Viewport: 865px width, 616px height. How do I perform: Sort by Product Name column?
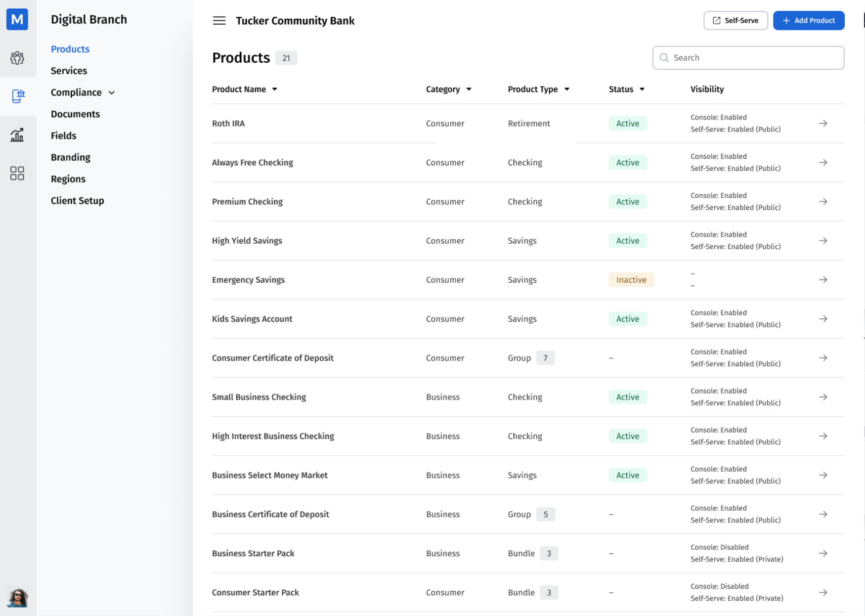pyautogui.click(x=245, y=90)
